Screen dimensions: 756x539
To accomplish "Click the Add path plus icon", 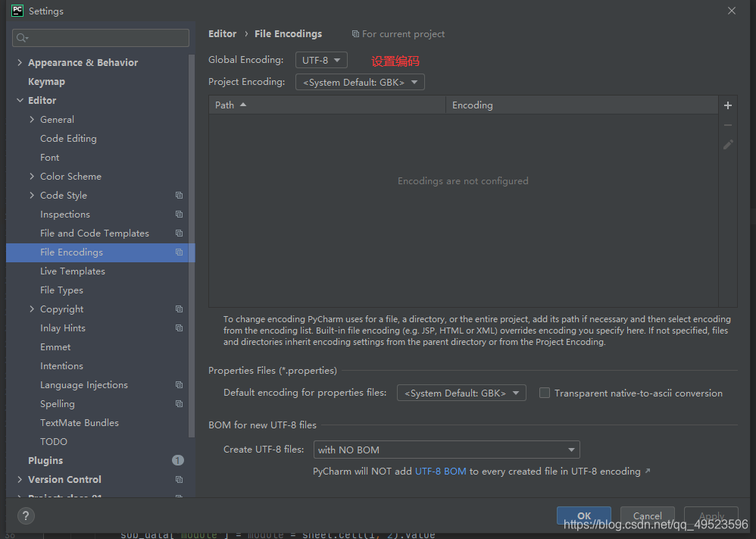I will (727, 105).
